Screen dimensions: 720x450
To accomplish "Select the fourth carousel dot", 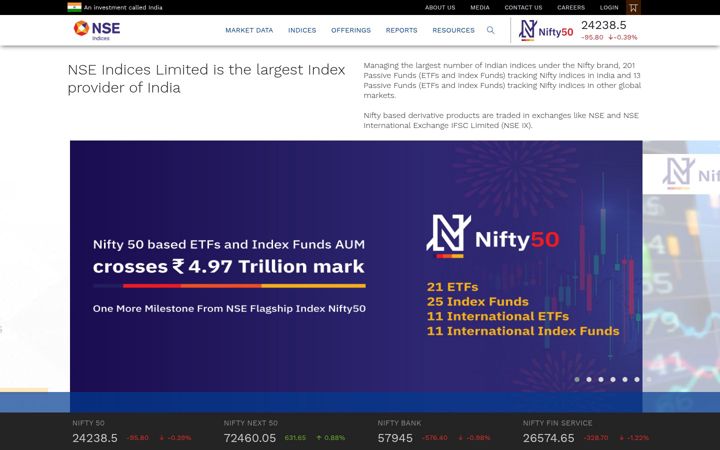I will [613, 379].
